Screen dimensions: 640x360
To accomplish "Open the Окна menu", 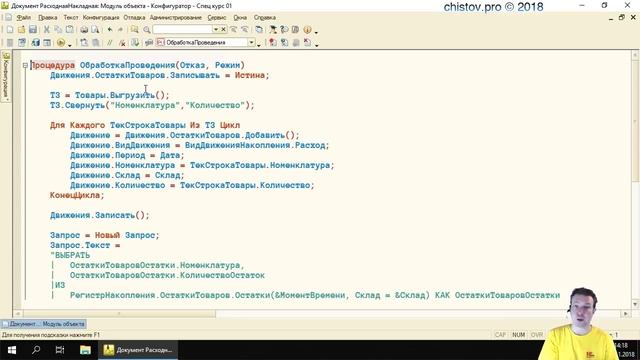I will click(x=240, y=18).
